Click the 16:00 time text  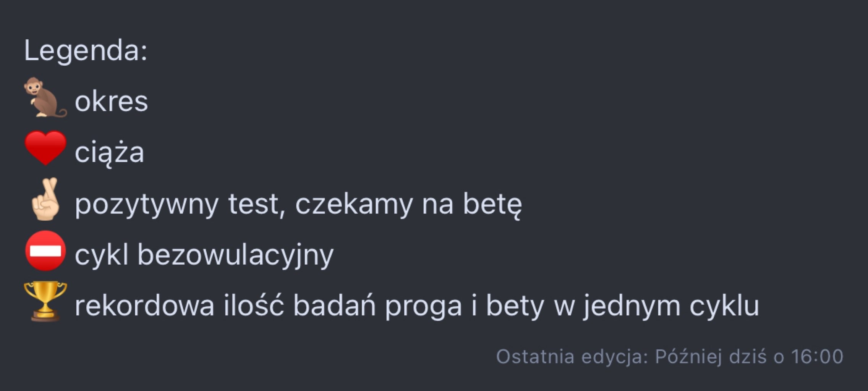click(817, 357)
